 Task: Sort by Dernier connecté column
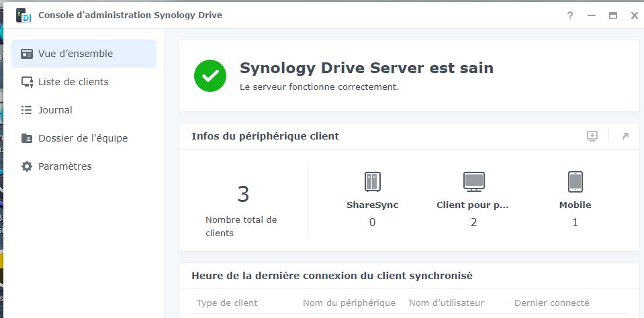551,303
